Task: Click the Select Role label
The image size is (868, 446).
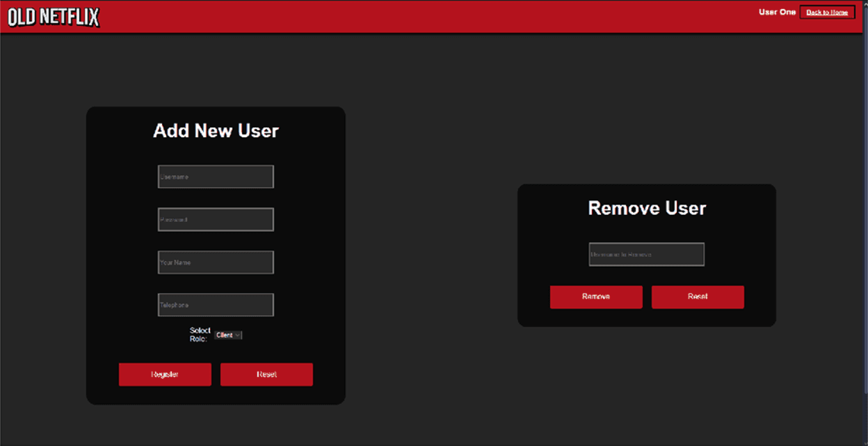Action: click(200, 335)
